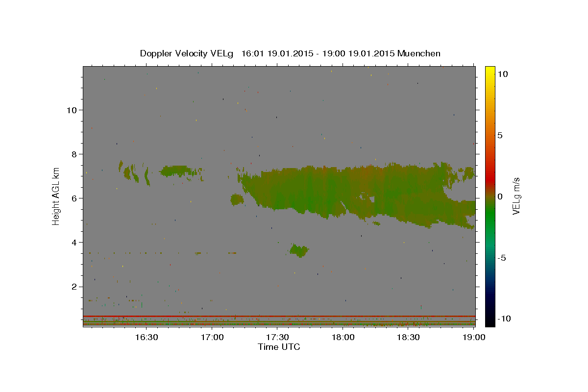Click the 18:30 time tick label

coord(409,337)
